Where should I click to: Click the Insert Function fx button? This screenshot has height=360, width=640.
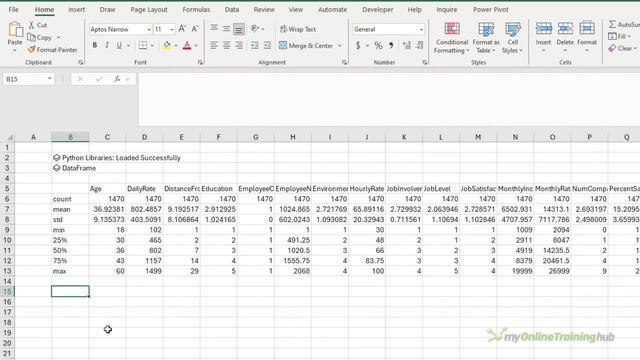tap(117, 79)
